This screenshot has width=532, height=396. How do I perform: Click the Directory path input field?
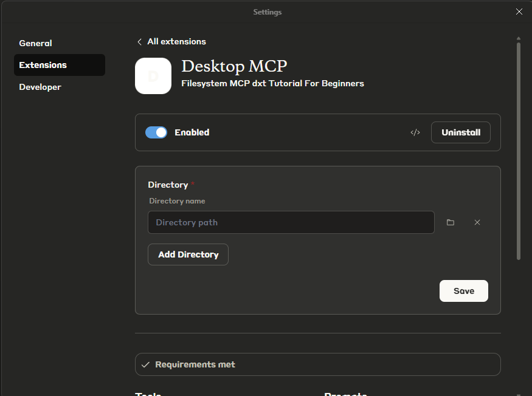pos(291,222)
